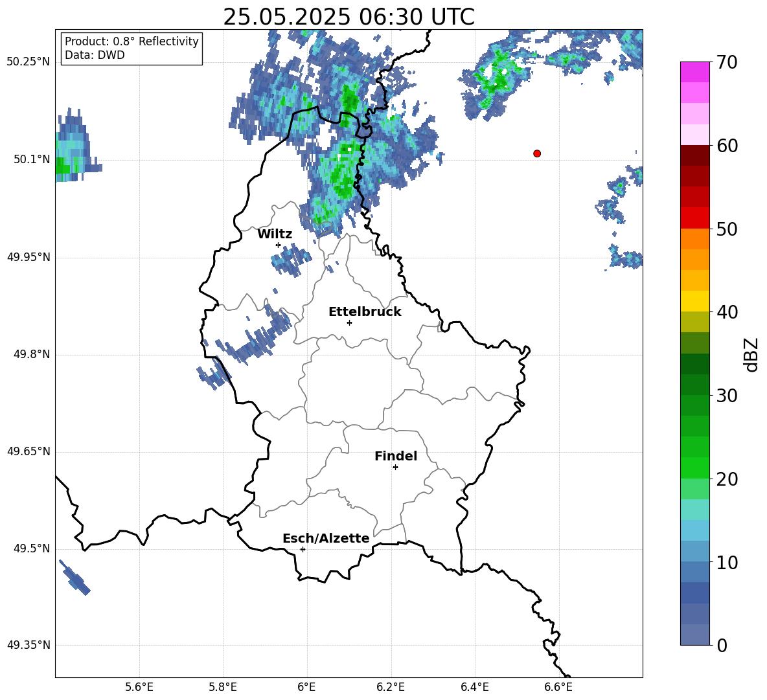Image resolution: width=767 pixels, height=700 pixels.
Task: Click the 25.05.2025 06:30 UTC title
Action: click(349, 17)
